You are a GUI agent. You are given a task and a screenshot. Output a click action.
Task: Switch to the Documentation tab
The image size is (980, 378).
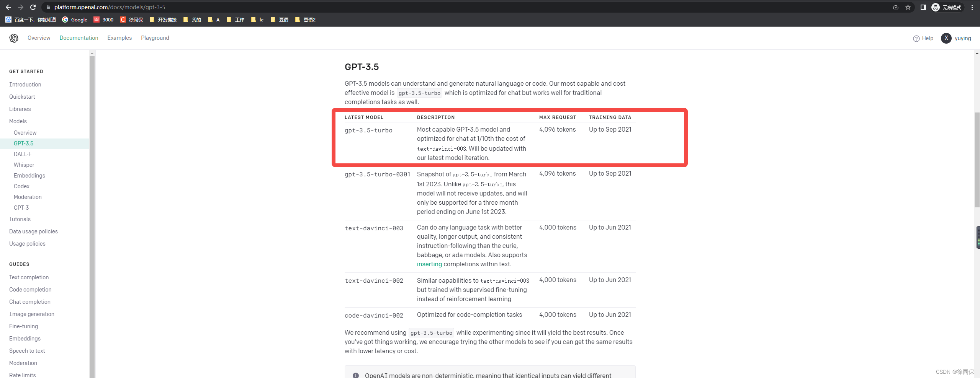tap(79, 38)
